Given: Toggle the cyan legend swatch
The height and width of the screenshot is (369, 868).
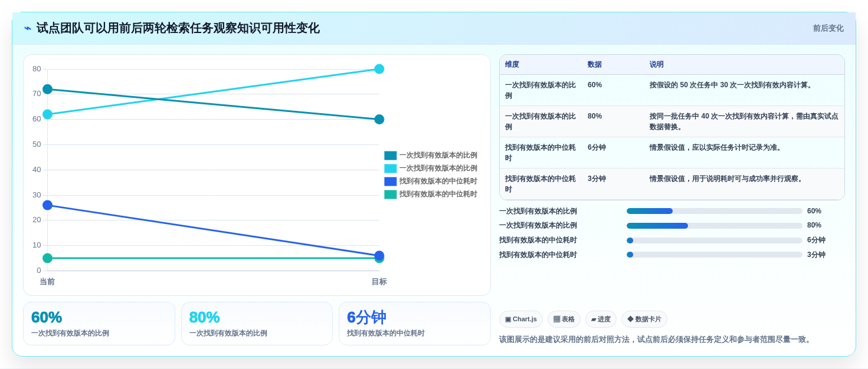Looking at the screenshot, I should click(x=391, y=169).
